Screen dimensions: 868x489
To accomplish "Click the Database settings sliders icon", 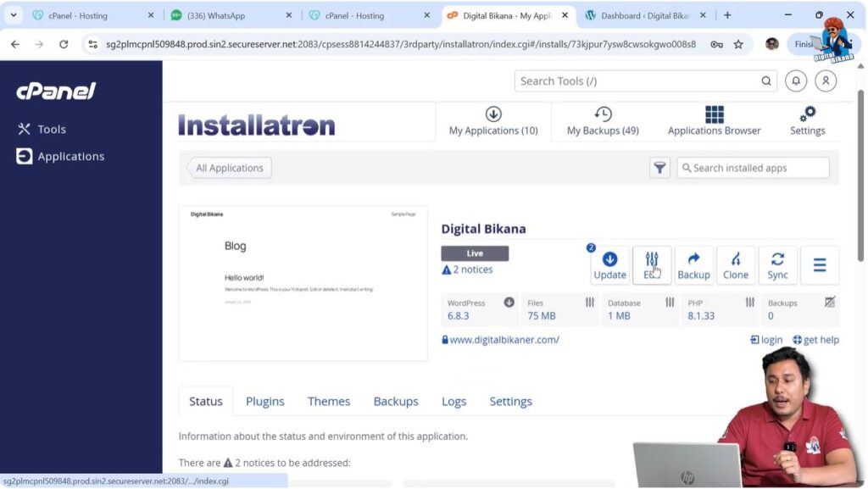I will click(670, 302).
